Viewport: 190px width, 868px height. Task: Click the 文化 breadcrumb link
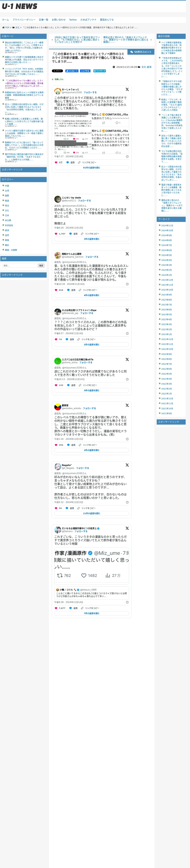(x=17, y=28)
